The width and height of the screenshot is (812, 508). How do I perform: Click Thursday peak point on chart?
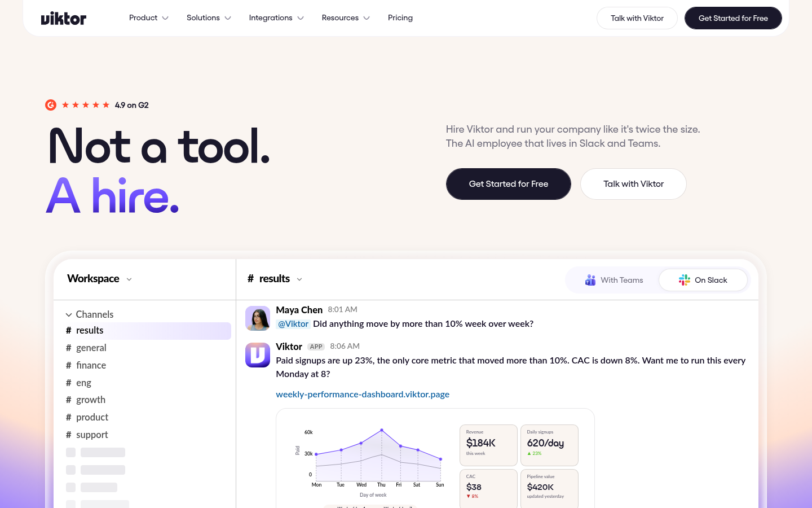[x=382, y=430]
